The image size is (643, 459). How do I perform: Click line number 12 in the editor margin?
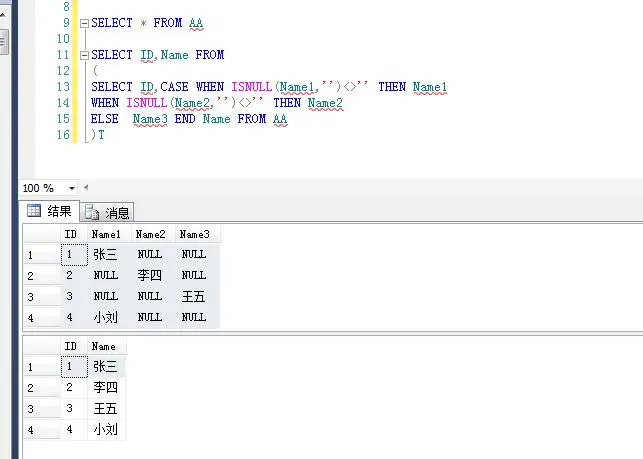pyautogui.click(x=63, y=71)
